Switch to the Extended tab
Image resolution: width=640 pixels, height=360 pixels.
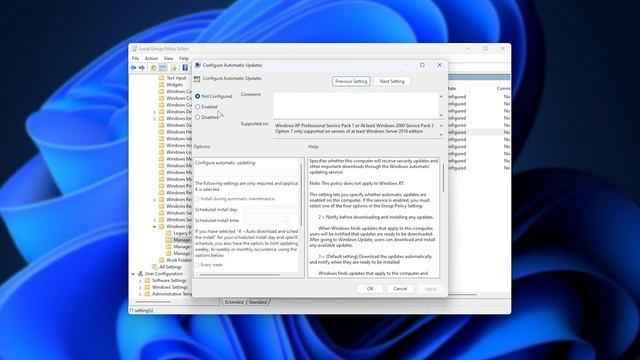(x=234, y=302)
